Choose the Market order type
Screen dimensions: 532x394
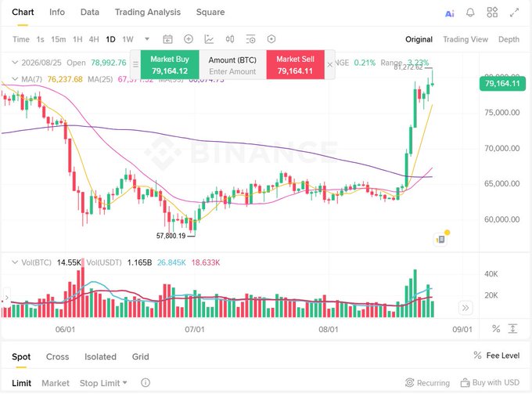(x=56, y=383)
